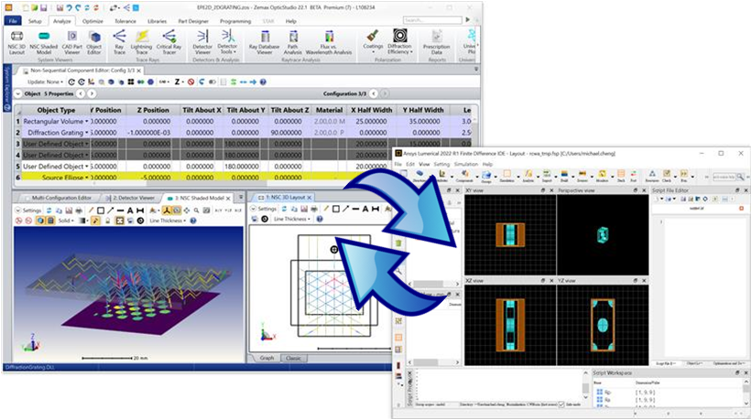Select the 2: Detector Viewer tab
This screenshot has height=419, width=752.
130,198
